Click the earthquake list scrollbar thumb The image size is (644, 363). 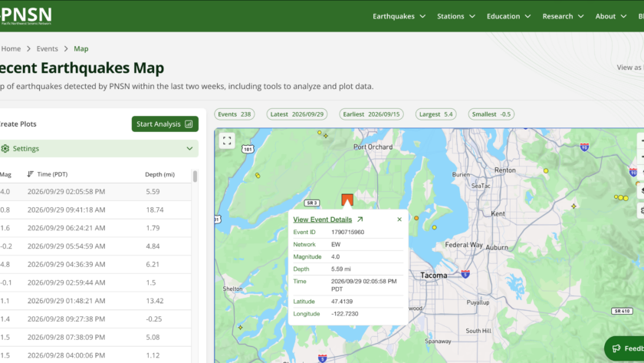pyautogui.click(x=195, y=177)
